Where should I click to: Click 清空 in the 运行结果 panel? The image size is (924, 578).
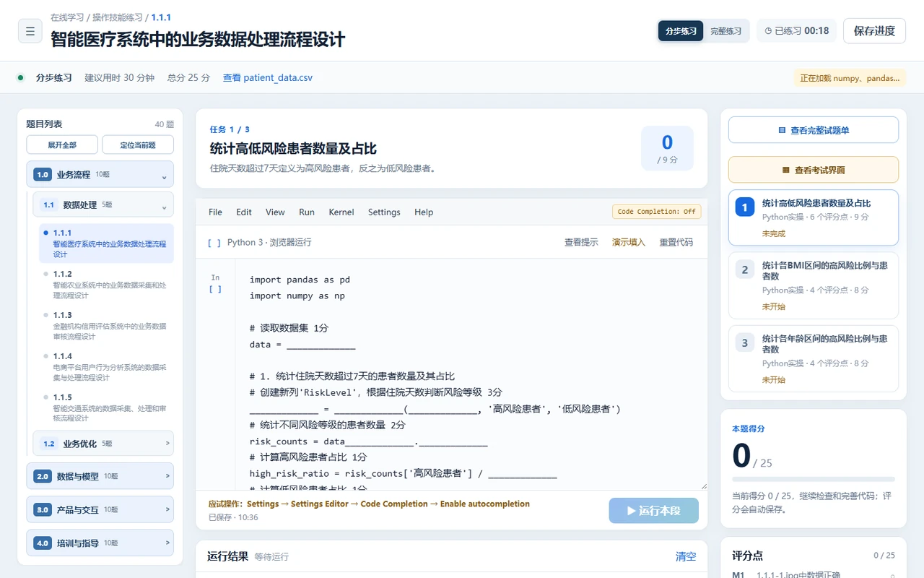(x=686, y=556)
